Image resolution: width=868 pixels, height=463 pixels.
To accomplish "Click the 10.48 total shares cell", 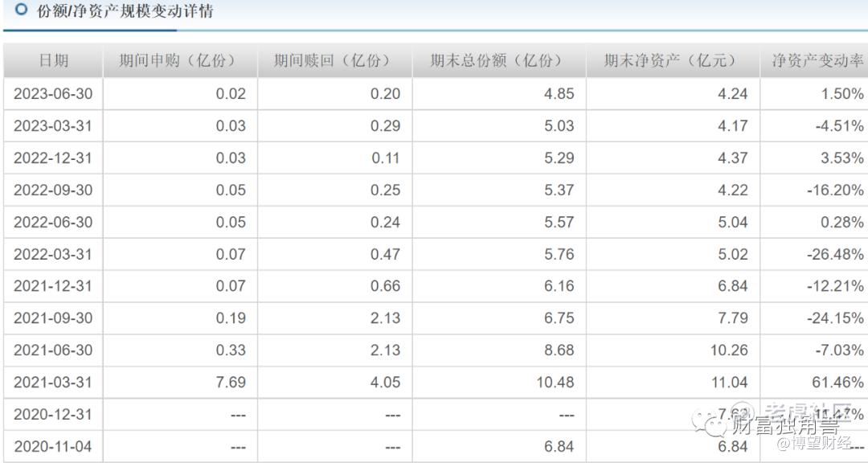I will [555, 383].
